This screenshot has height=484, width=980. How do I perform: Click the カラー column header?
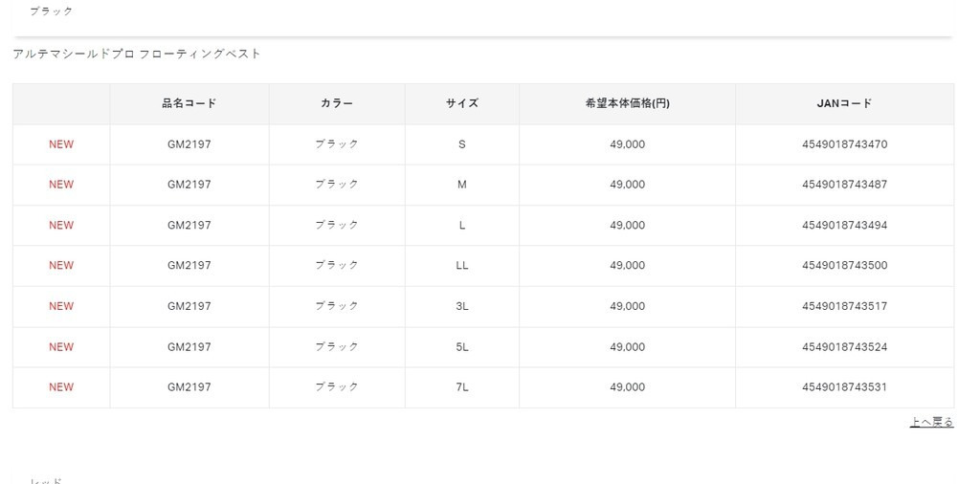(337, 103)
